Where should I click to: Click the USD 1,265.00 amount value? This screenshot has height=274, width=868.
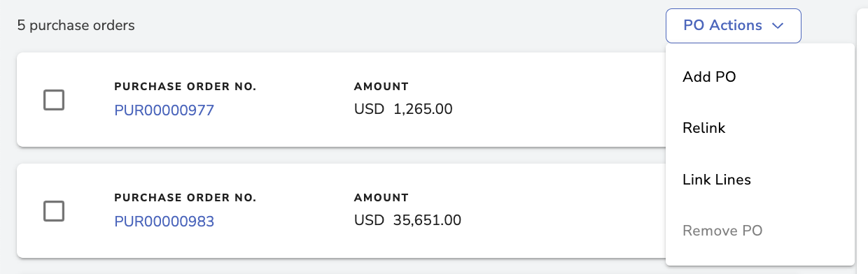[x=403, y=109]
